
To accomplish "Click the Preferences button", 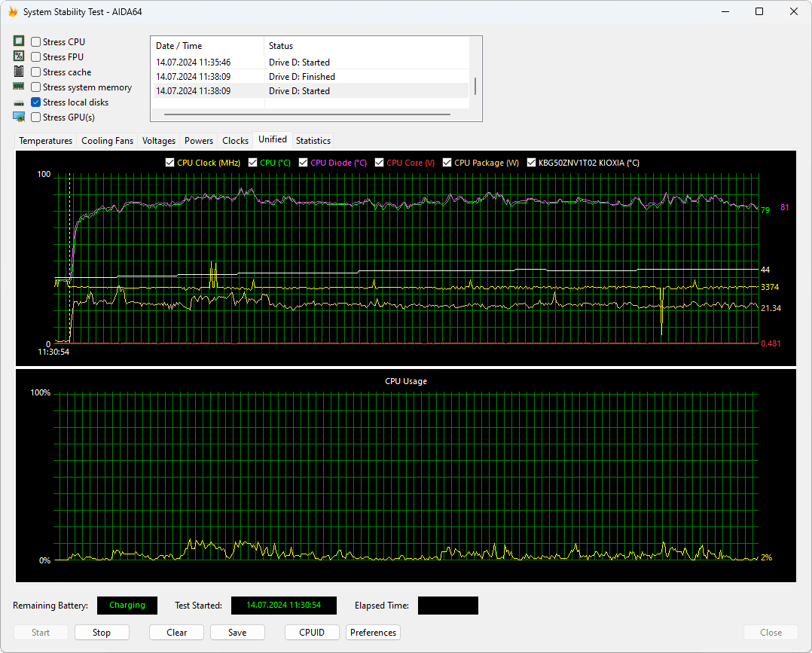I will (373, 633).
